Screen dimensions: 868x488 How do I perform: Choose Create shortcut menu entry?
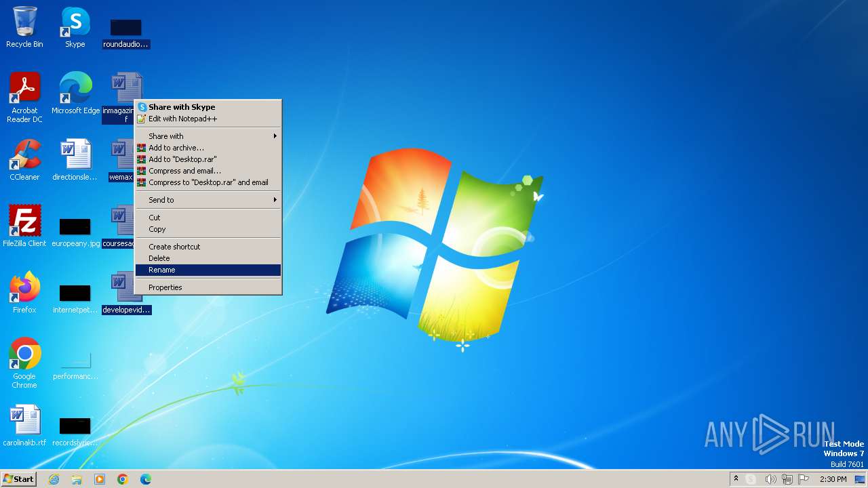tap(208, 247)
